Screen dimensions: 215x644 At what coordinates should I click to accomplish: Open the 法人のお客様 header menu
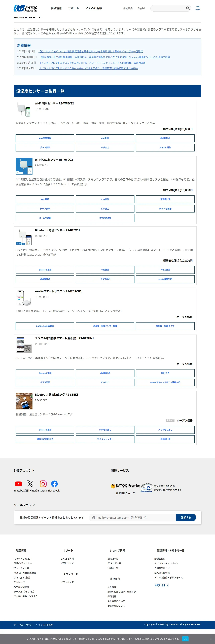(x=94, y=8)
